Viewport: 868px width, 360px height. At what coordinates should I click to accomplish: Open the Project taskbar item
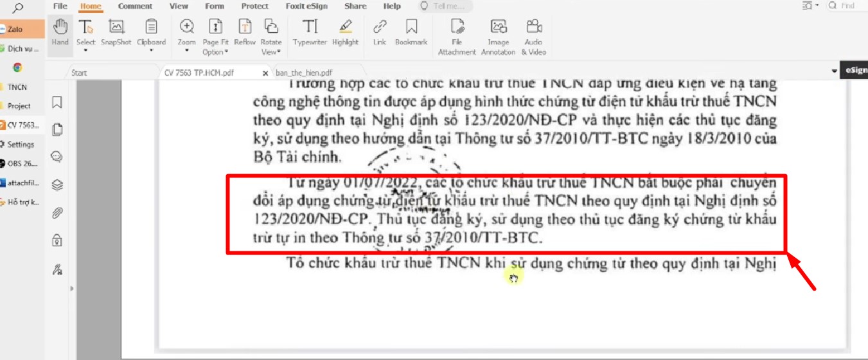(22, 106)
